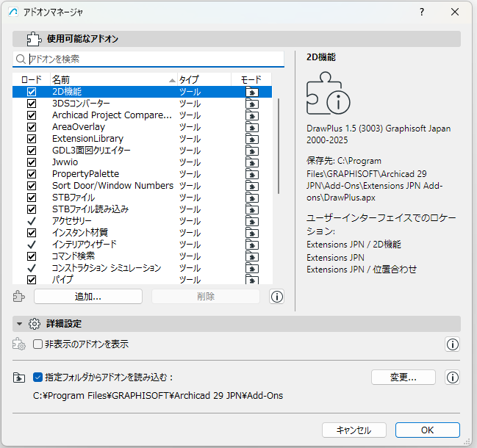This screenshot has height=448, width=477.
Task: Click mode icon for コンストラクション シミュレーション row
Action: tap(252, 268)
